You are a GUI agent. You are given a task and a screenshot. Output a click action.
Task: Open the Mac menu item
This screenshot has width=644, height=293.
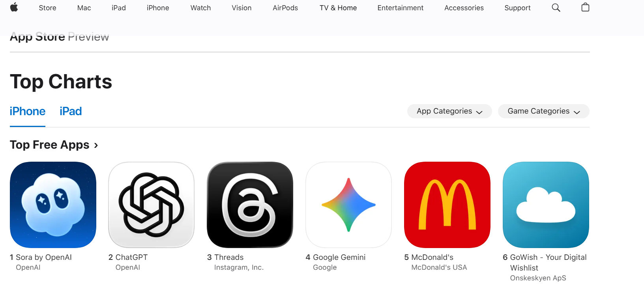click(x=84, y=8)
